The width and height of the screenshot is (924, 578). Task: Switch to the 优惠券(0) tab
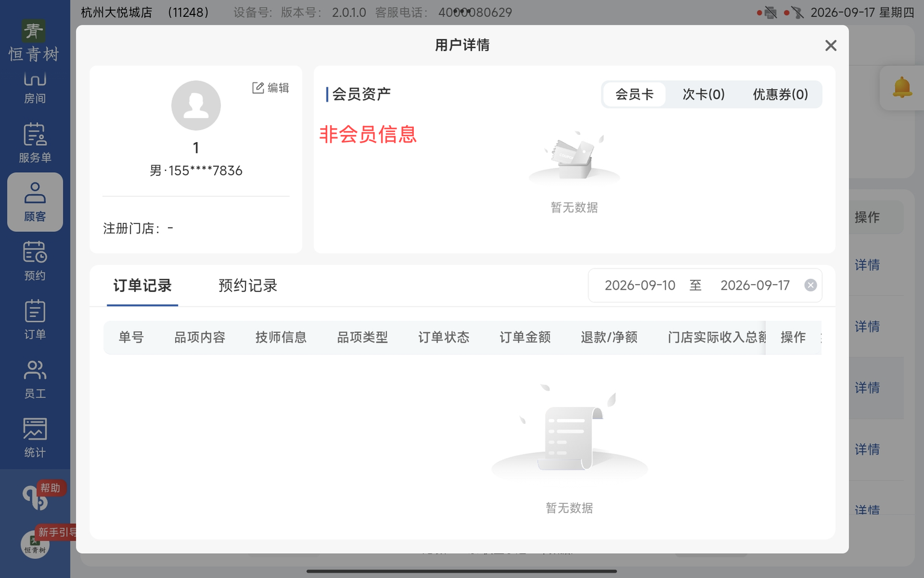(x=780, y=95)
